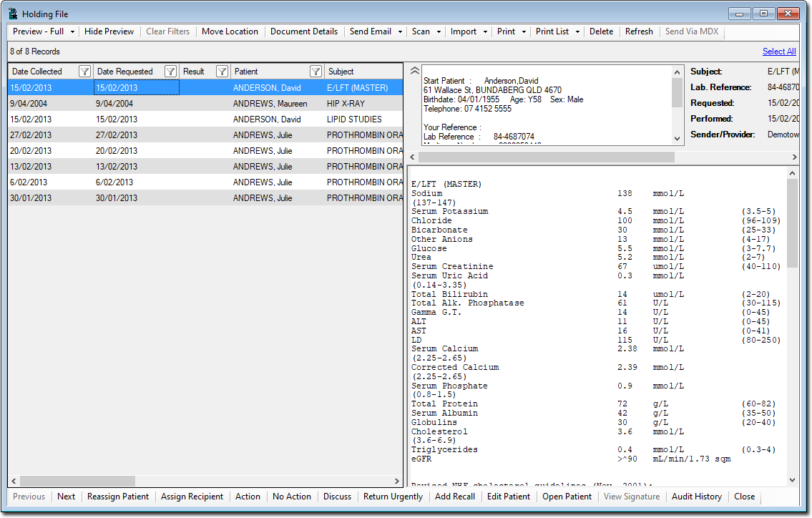The image size is (812, 518).
Task: Open the Date Collected column filter
Action: 84,72
